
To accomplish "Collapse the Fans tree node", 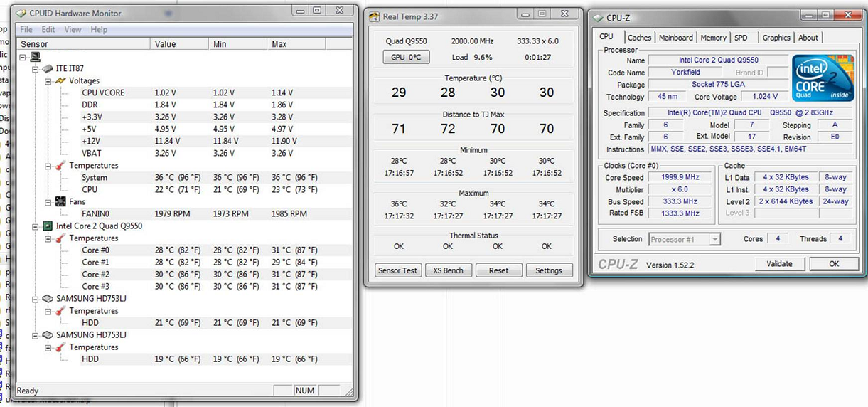I will [x=49, y=201].
